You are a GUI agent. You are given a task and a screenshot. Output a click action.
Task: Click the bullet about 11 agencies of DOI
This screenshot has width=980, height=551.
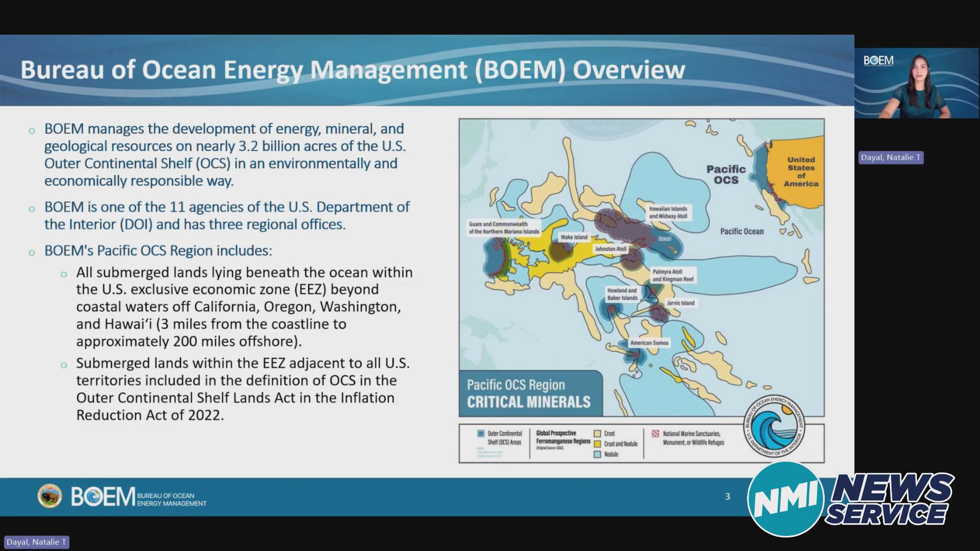tap(227, 216)
